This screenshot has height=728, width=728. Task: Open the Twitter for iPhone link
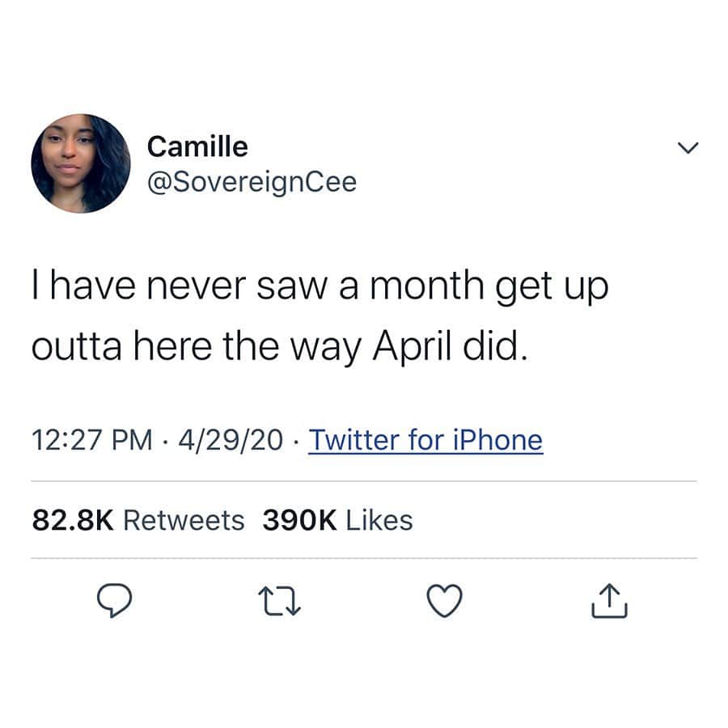[x=425, y=440]
